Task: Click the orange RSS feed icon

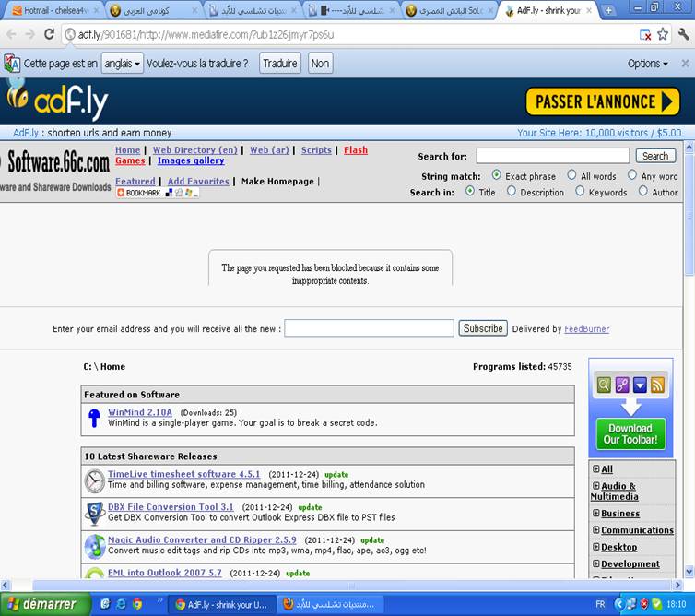Action: click(x=658, y=385)
